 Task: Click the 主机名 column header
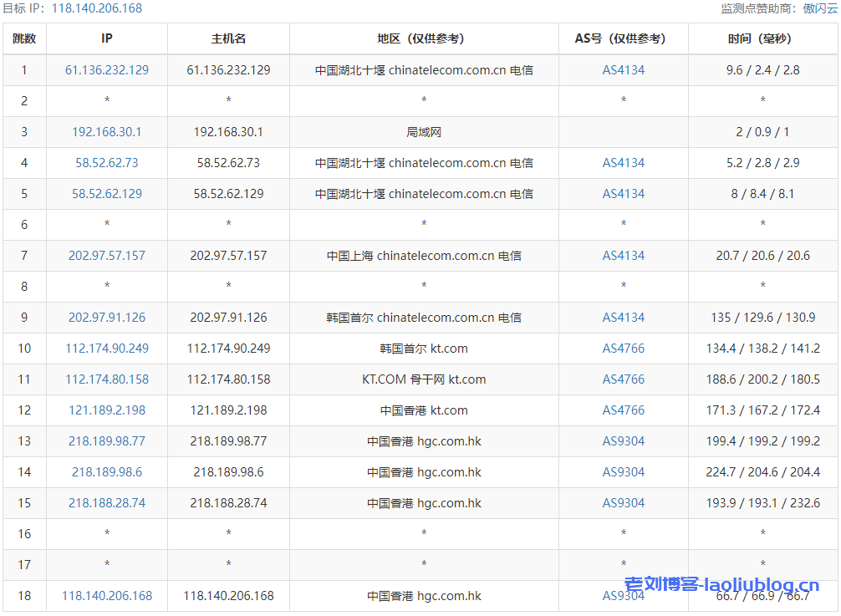coord(228,38)
